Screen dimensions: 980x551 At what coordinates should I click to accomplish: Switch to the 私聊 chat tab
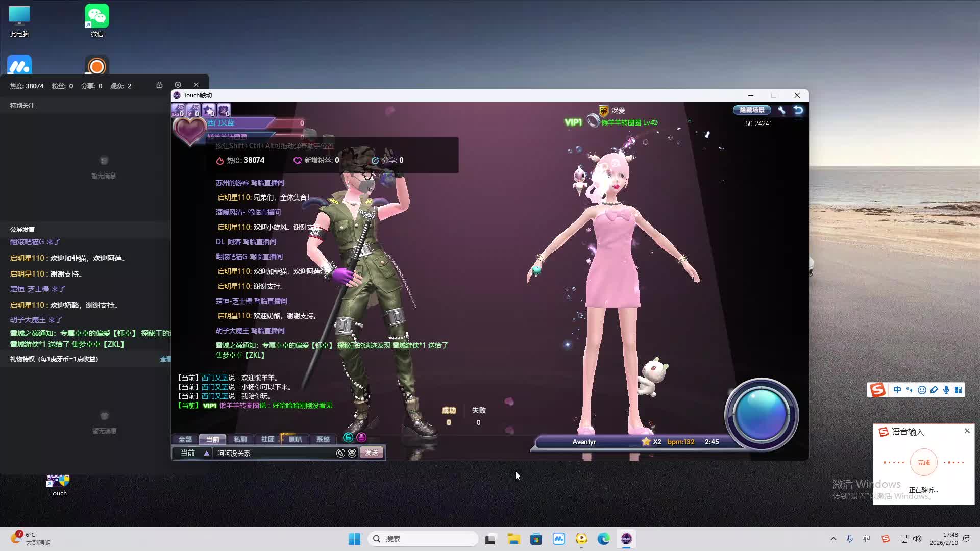[x=240, y=439]
